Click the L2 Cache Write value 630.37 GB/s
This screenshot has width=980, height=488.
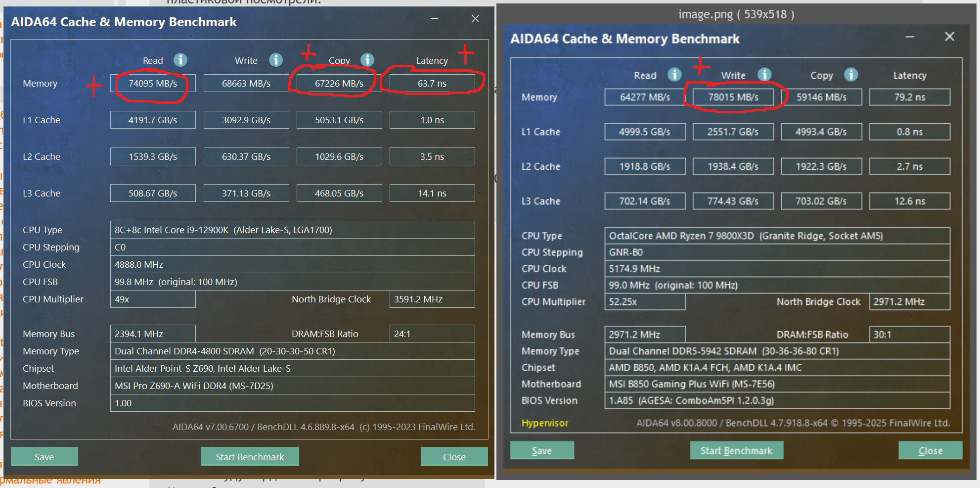pos(246,156)
